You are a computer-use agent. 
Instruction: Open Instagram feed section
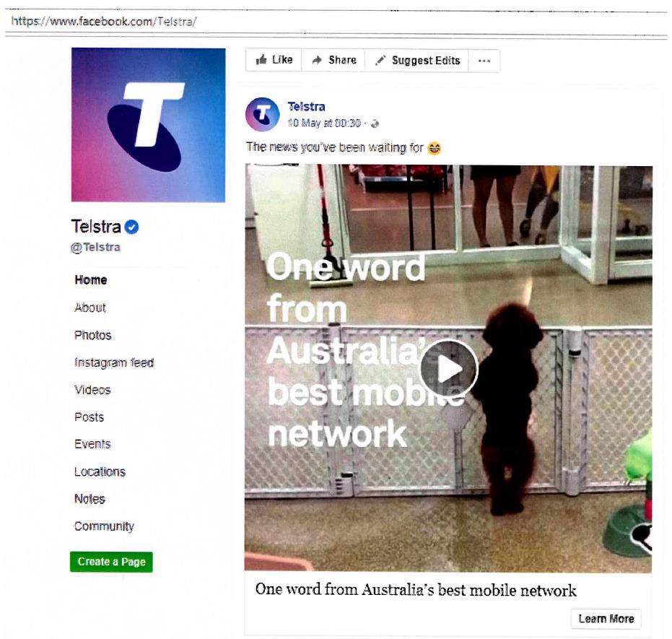click(114, 362)
